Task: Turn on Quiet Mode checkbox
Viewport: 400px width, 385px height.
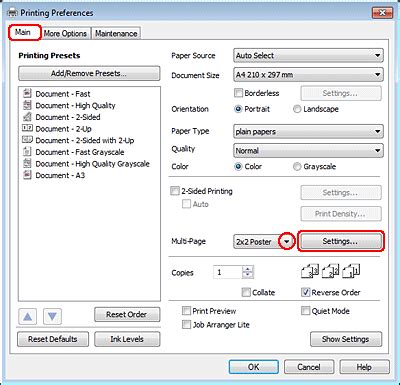Action: [x=305, y=311]
